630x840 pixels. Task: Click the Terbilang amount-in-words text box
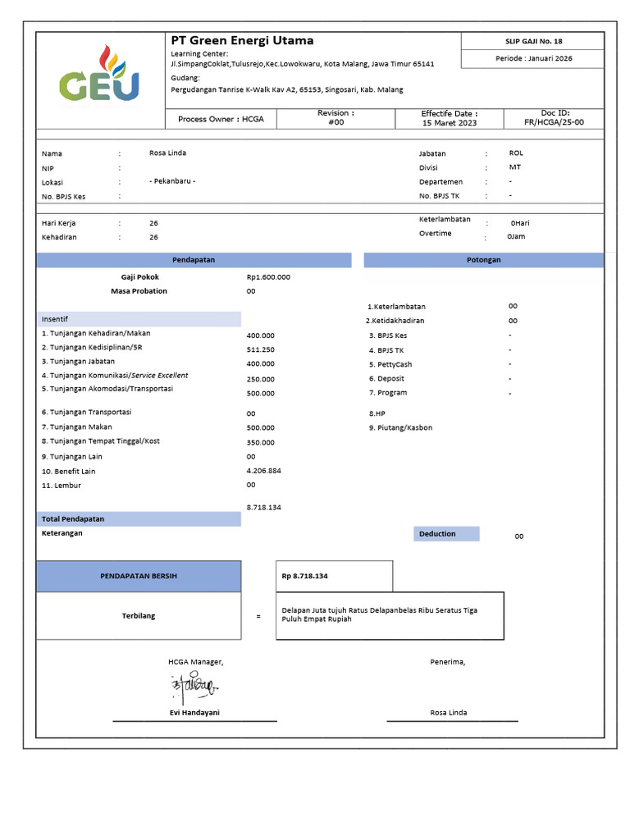coord(390,615)
